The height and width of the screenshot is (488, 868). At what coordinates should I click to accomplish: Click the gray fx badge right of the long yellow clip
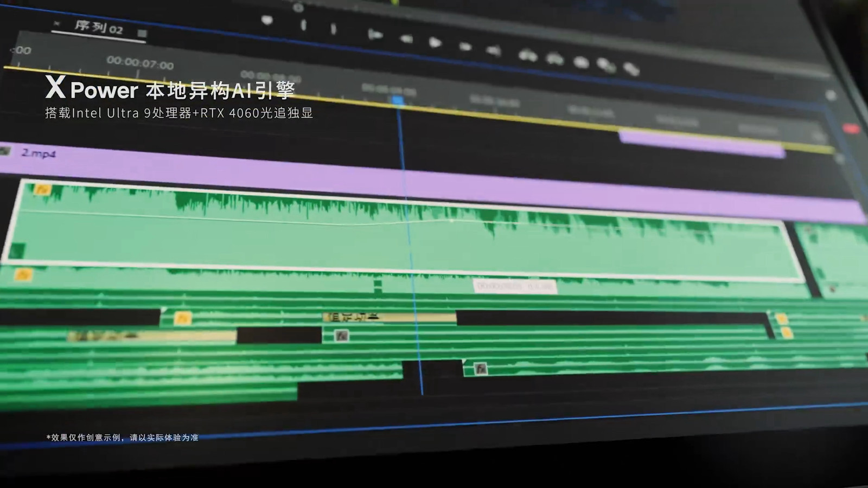tap(341, 336)
